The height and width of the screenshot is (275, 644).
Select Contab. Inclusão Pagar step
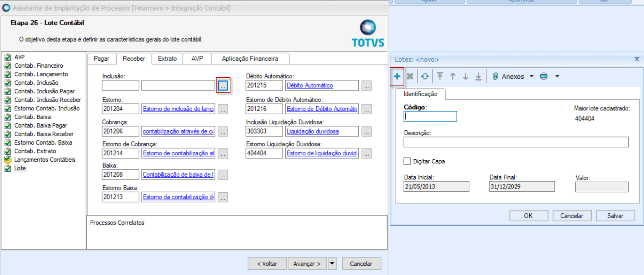click(44, 91)
